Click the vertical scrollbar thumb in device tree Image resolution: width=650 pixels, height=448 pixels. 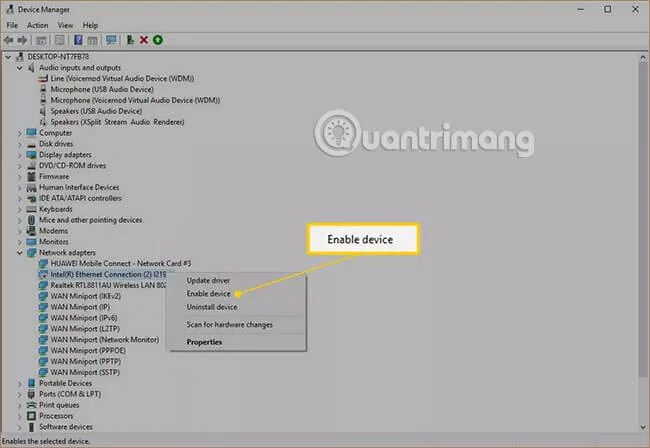[x=643, y=220]
